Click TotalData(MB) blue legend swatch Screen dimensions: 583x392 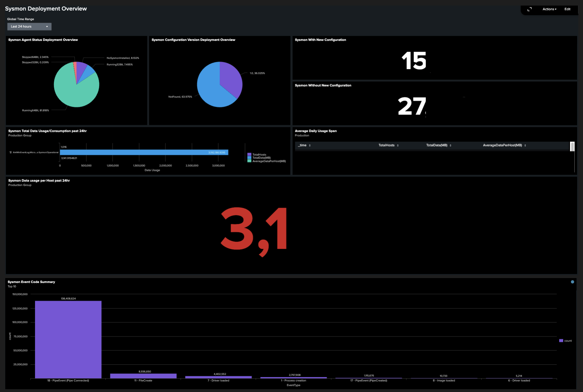[249, 158]
